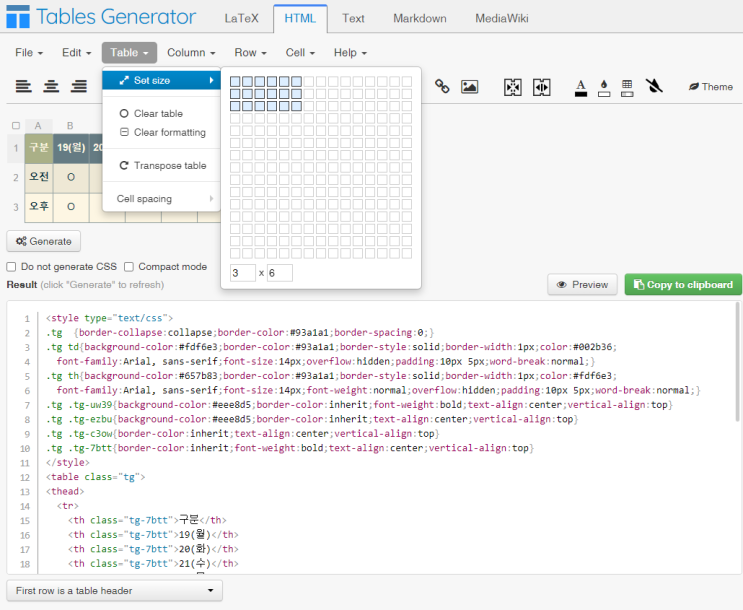Image resolution: width=743 pixels, height=610 pixels.
Task: Click the </style> code line
Action: coord(67,462)
